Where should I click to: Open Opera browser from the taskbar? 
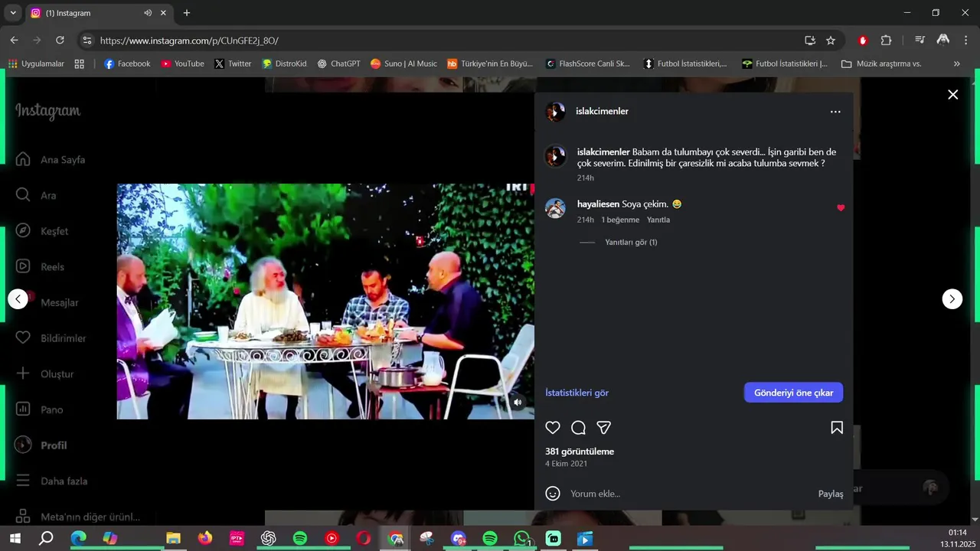[364, 539]
